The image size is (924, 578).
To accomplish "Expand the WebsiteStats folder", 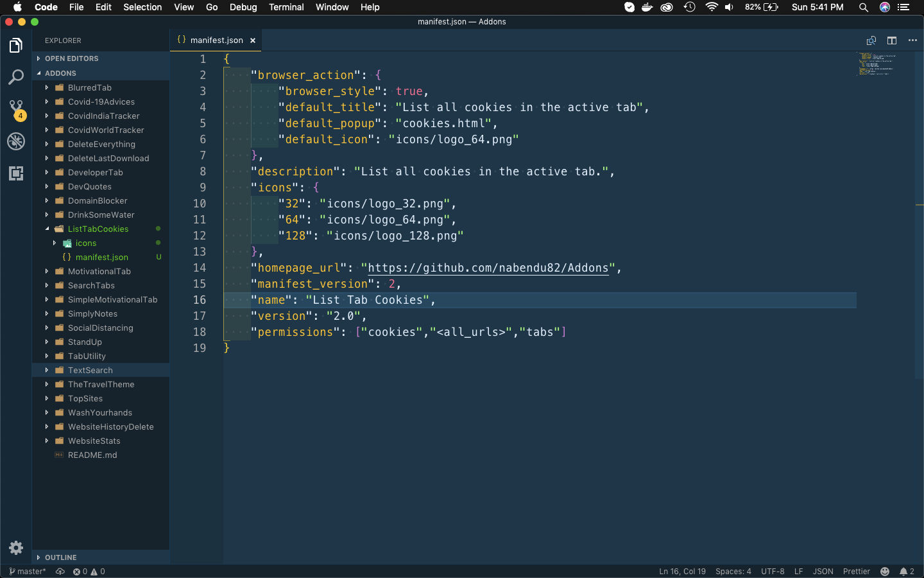I will (x=101, y=441).
